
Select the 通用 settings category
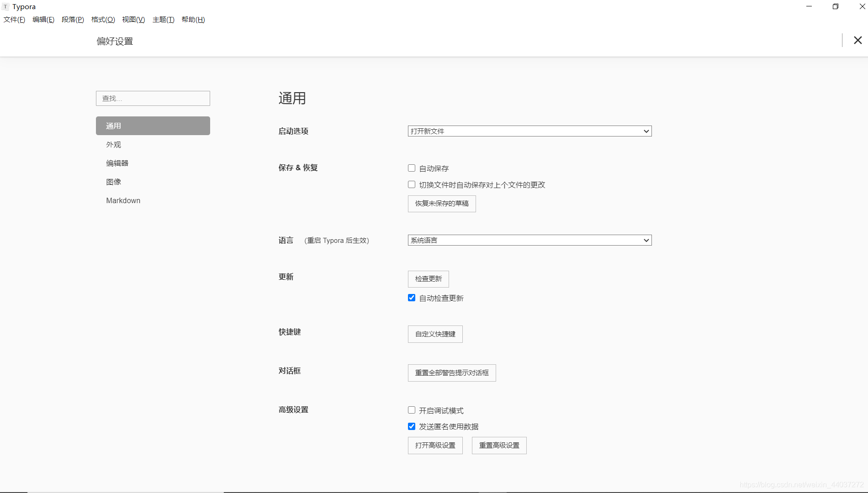click(x=153, y=126)
